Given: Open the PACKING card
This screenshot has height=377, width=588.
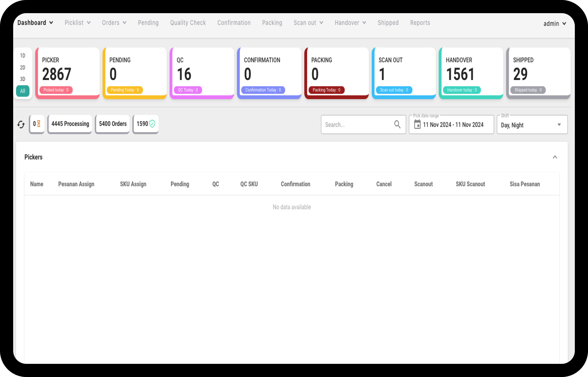Looking at the screenshot, I should coord(337,73).
